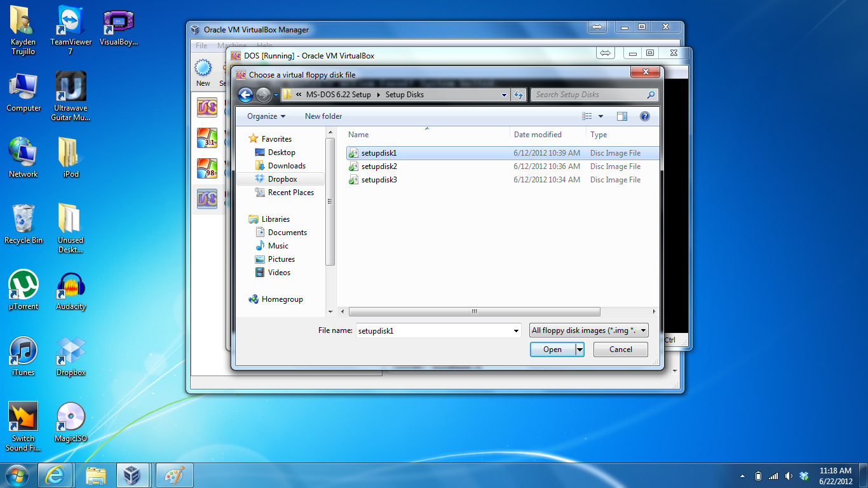Open the iPod folder on desktop
This screenshot has width=868, height=488.
[71, 158]
